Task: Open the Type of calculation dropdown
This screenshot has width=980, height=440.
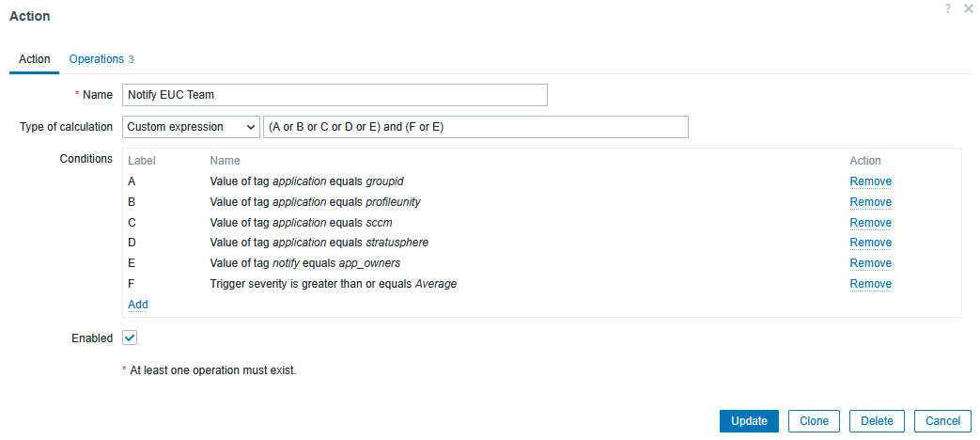Action: (x=191, y=127)
